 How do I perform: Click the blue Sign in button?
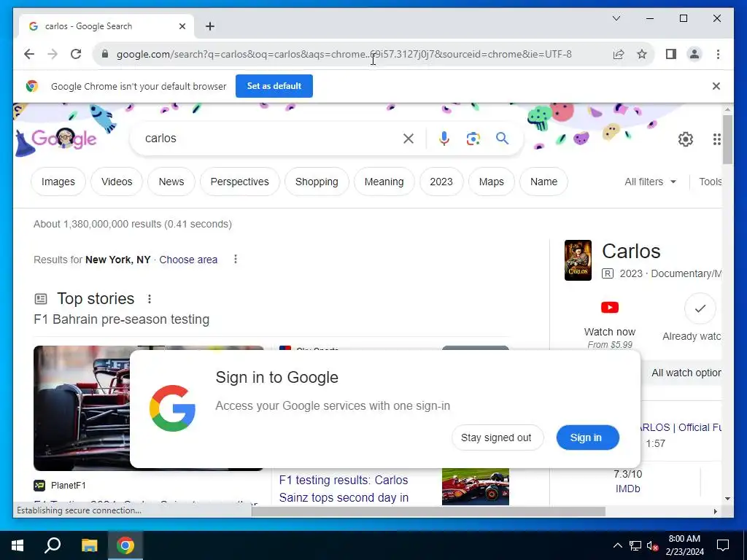(587, 437)
